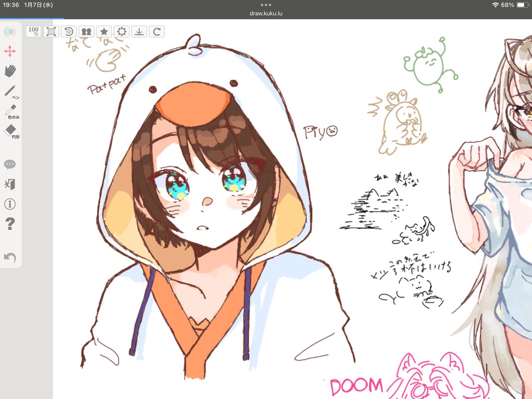Open favorites via the star icon
The image size is (532, 399).
104,31
